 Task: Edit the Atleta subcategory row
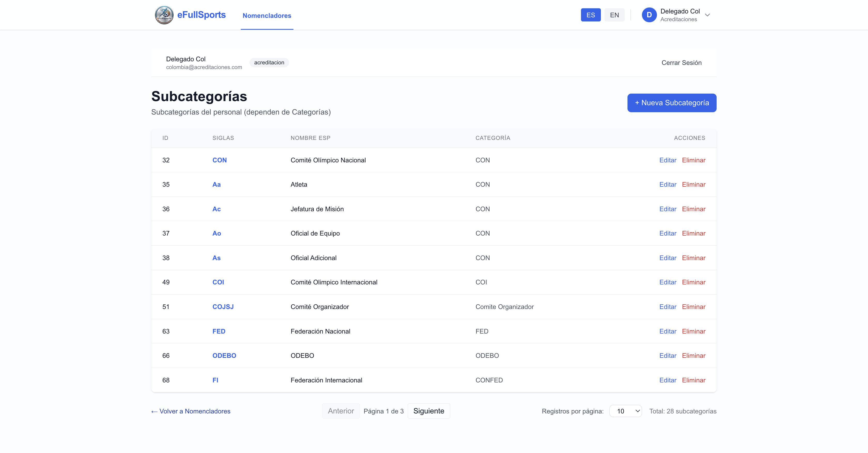click(x=668, y=185)
